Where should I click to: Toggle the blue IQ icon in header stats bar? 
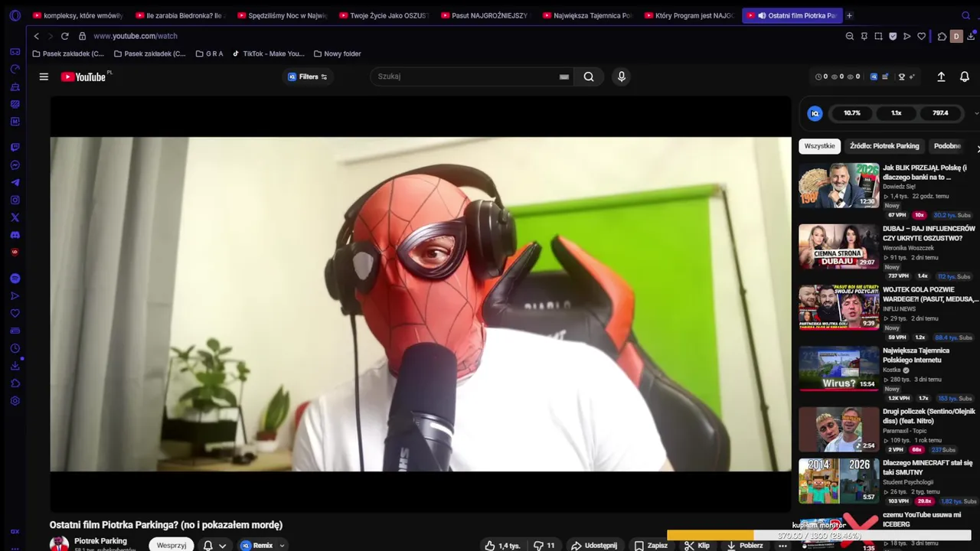(874, 77)
